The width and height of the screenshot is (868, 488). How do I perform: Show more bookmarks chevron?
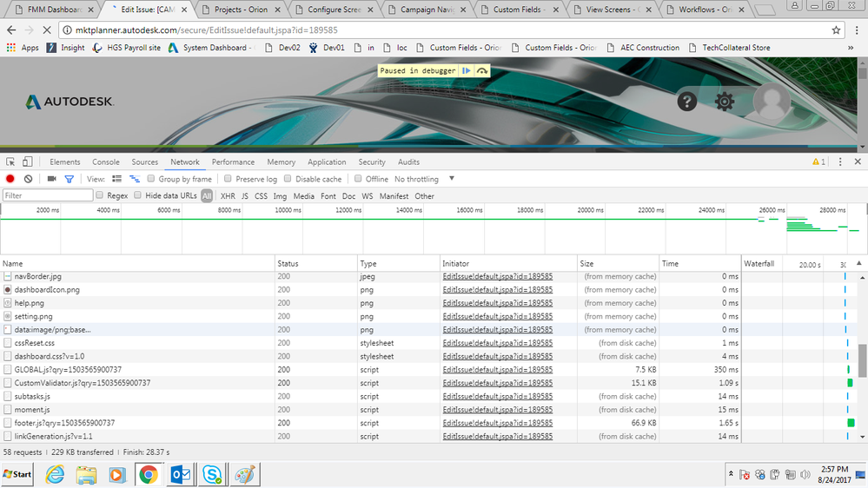coord(851,48)
